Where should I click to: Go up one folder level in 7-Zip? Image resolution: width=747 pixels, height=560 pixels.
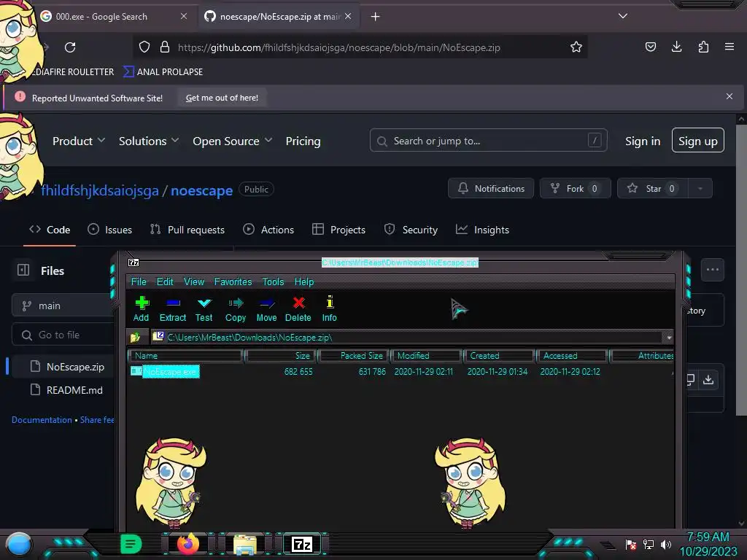(x=135, y=337)
